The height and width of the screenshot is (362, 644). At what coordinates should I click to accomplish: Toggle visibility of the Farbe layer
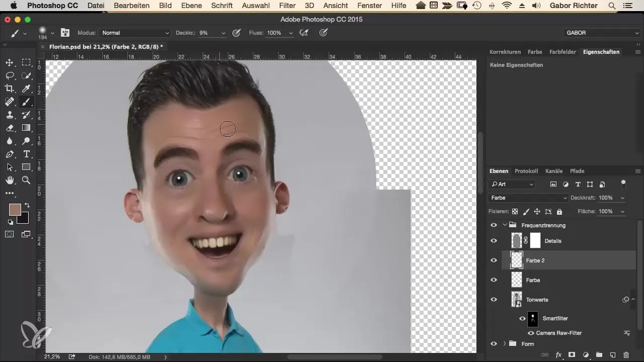coord(494,280)
